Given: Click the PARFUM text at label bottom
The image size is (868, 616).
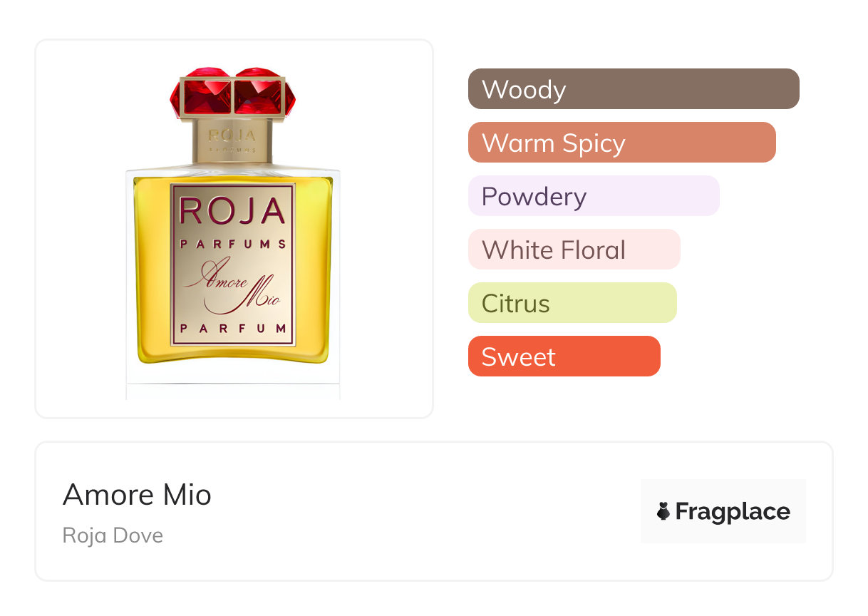Looking at the screenshot, I should point(232,329).
